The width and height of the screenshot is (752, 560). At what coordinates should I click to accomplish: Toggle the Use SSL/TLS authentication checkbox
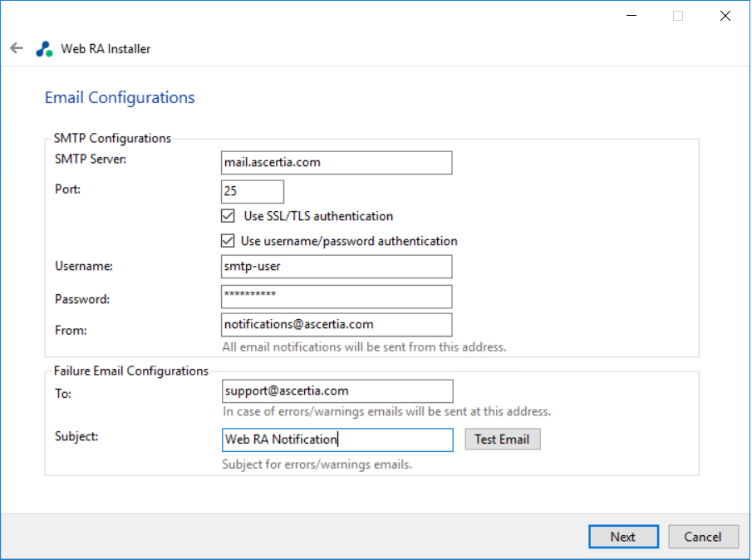(x=229, y=216)
